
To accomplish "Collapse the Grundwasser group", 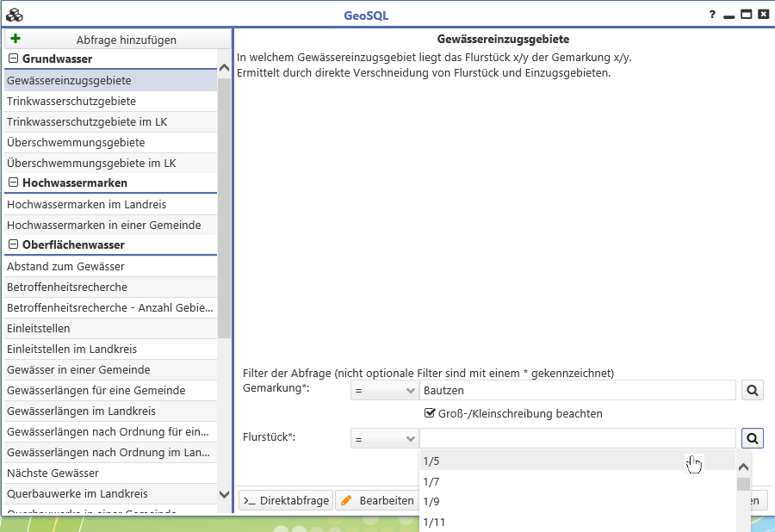I will coord(13,59).
